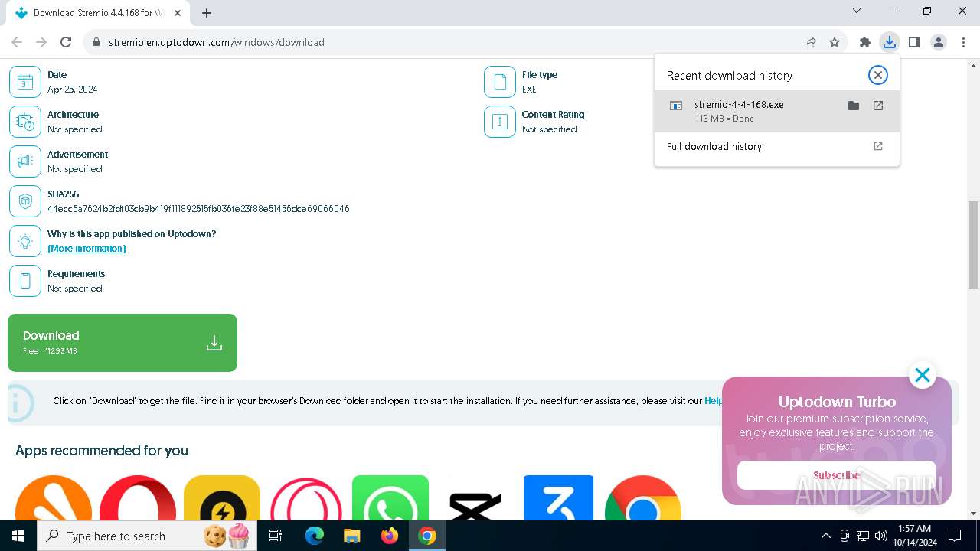Image resolution: width=980 pixels, height=551 pixels.
Task: Open the Windows Start menu
Action: click(x=18, y=536)
